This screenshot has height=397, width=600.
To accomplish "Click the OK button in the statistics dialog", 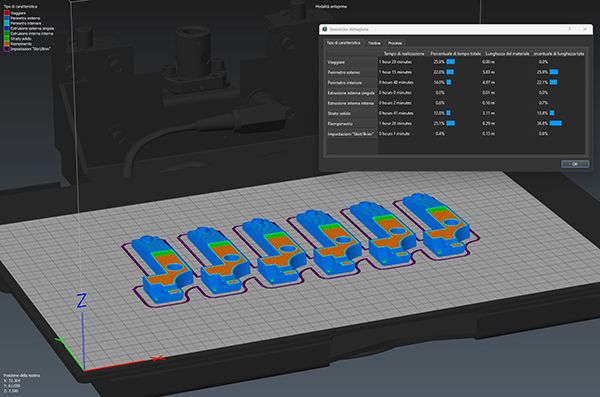I will [575, 164].
